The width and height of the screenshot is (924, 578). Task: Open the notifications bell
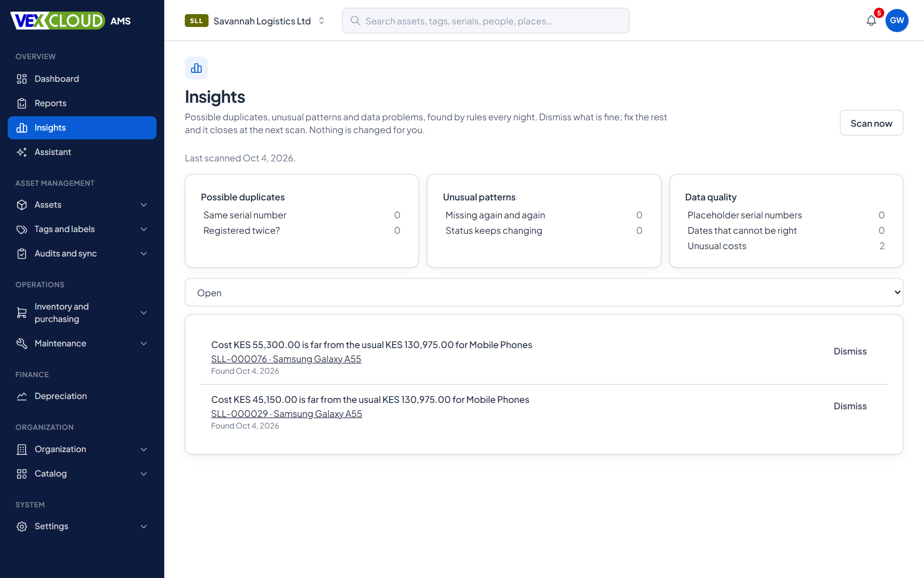(871, 21)
